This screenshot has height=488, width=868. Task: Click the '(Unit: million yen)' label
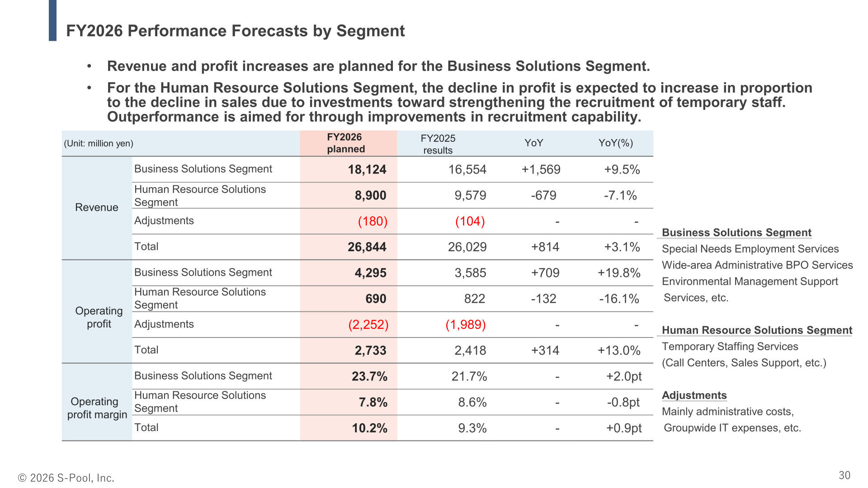coord(99,144)
